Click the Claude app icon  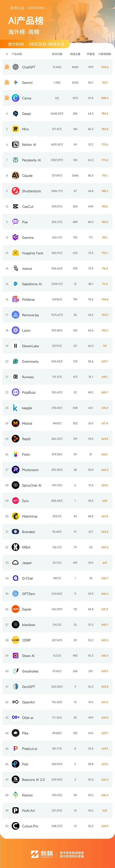tap(16, 176)
